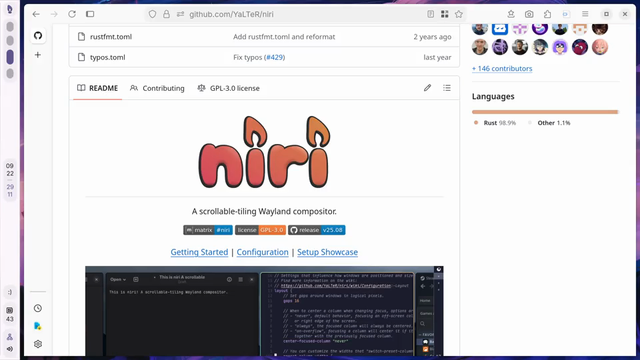Click the clock showing 09 22 in desktop bar
The width and height of the screenshot is (640, 360).
pyautogui.click(x=10, y=170)
